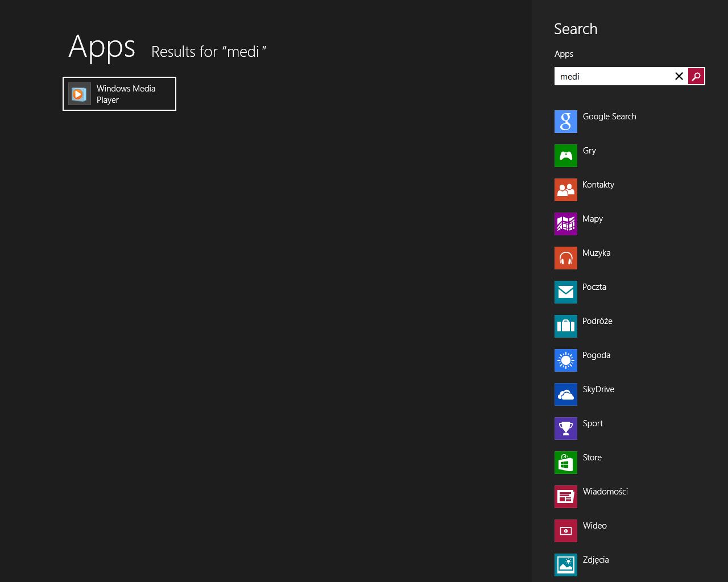The height and width of the screenshot is (582, 728).
Task: Click the Gry label text
Action: [589, 151]
